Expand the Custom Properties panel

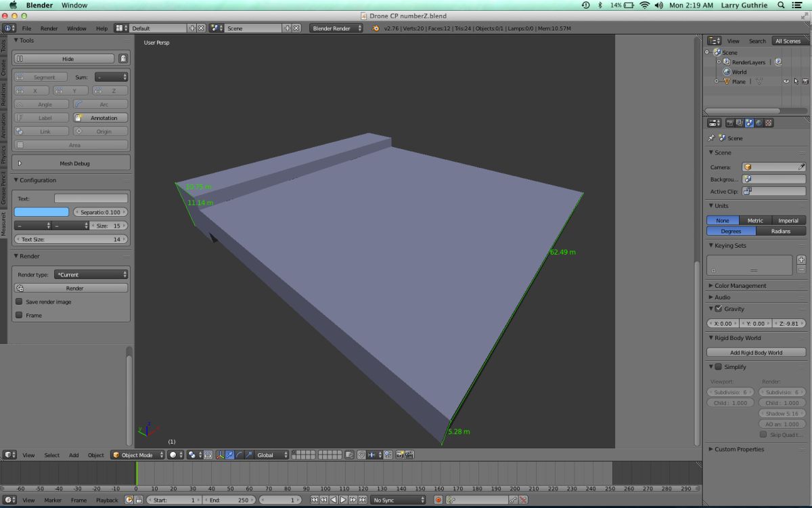pos(739,449)
